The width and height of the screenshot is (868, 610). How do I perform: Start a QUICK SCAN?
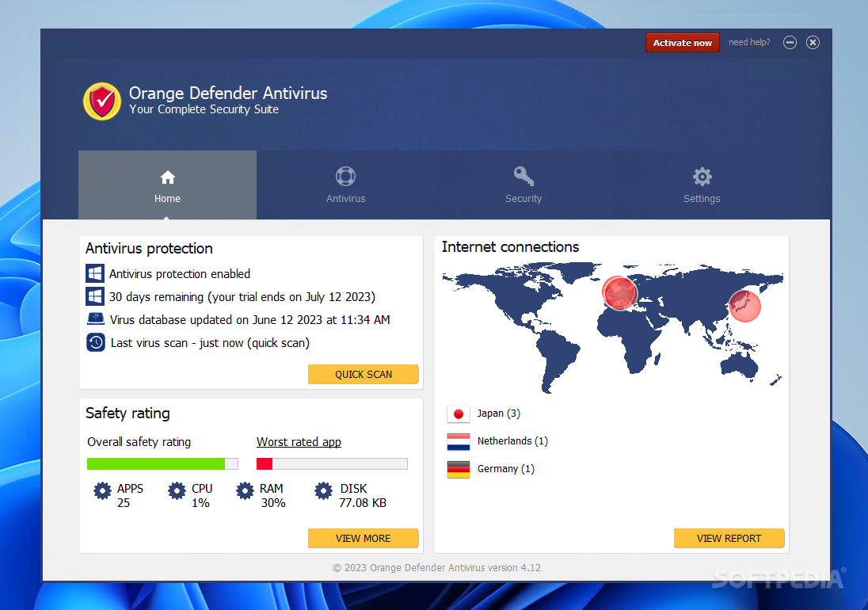coord(364,374)
